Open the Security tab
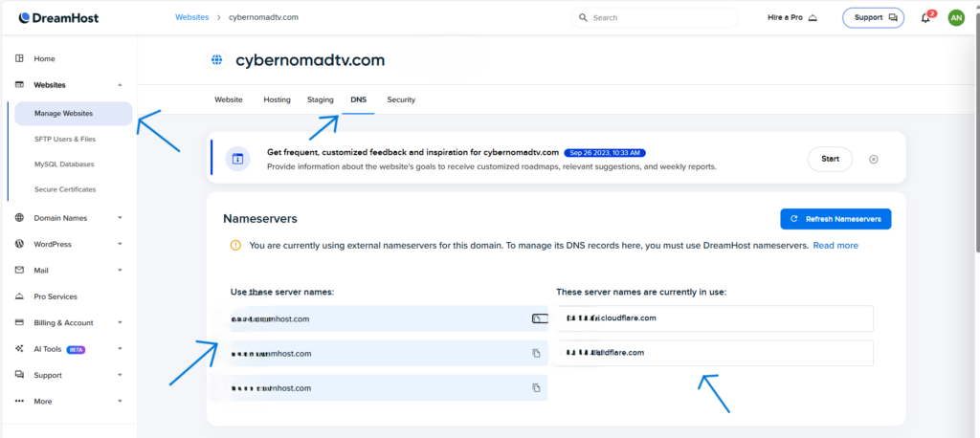 [401, 99]
